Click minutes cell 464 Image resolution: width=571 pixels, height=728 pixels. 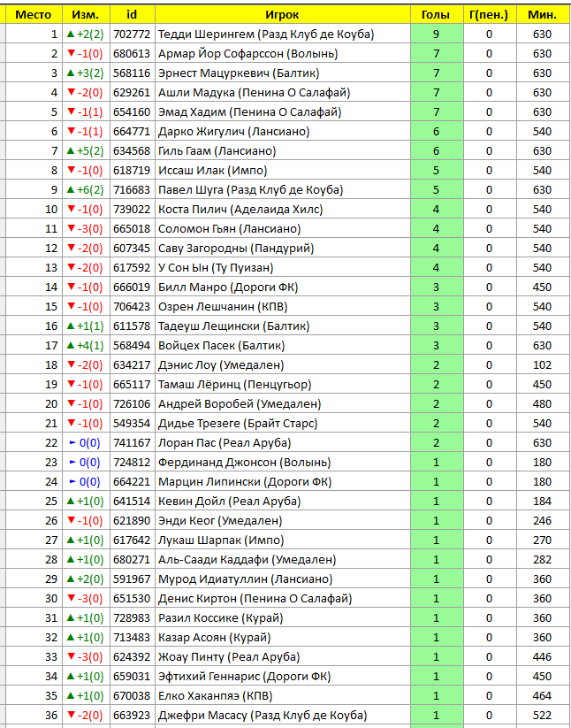coord(542,697)
